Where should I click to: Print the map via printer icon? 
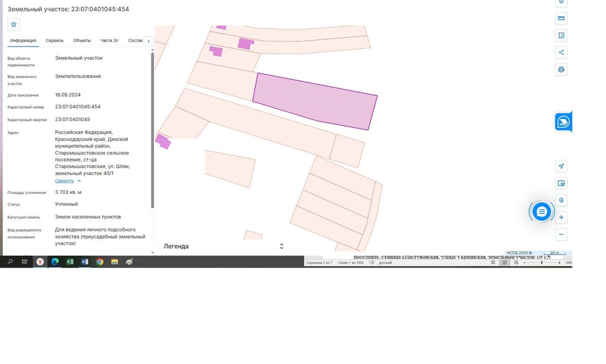coord(561,69)
